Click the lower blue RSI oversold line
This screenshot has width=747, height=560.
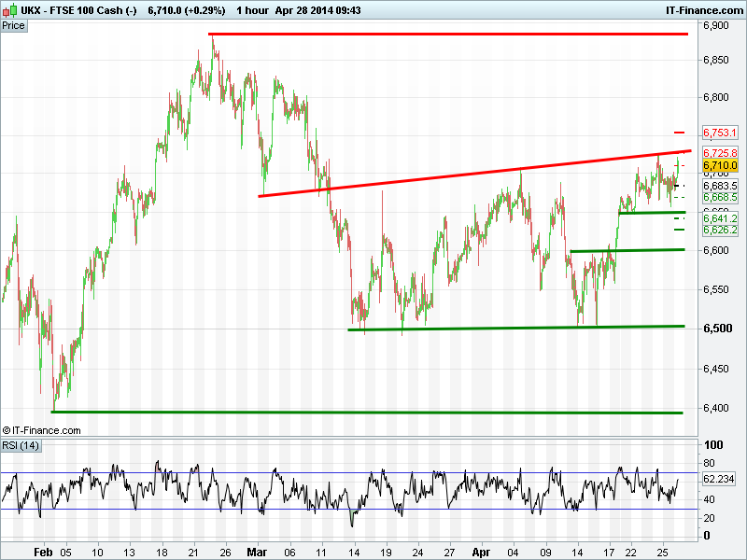[x=349, y=509]
